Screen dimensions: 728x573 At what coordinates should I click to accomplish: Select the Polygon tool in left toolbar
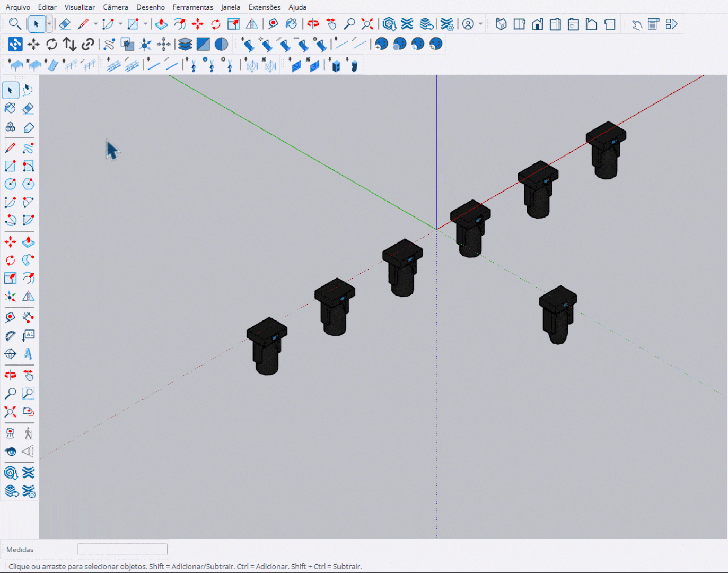(x=28, y=184)
